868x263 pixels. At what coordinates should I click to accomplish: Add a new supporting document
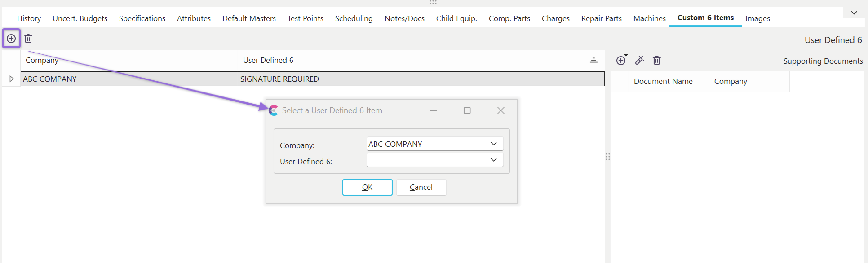[621, 61]
